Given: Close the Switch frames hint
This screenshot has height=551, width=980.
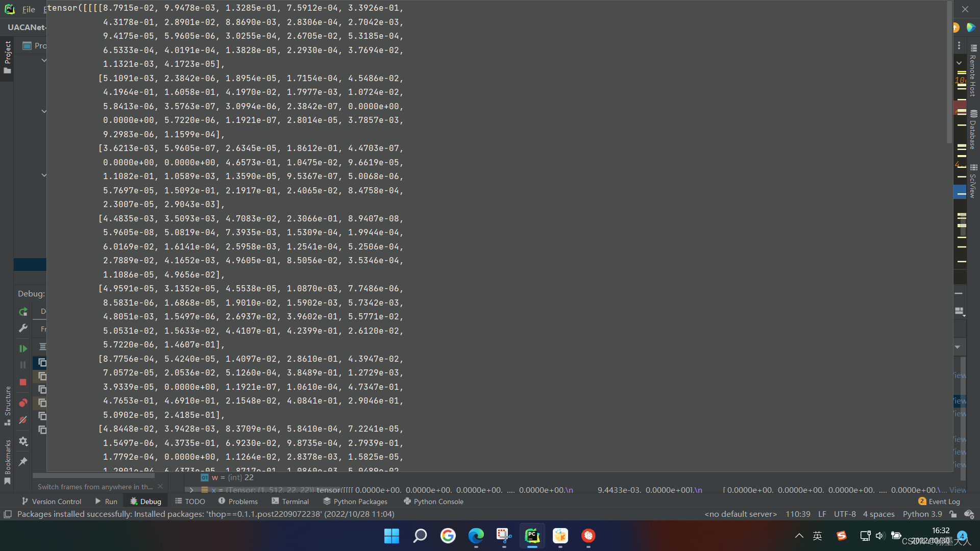Looking at the screenshot, I should coord(160,487).
